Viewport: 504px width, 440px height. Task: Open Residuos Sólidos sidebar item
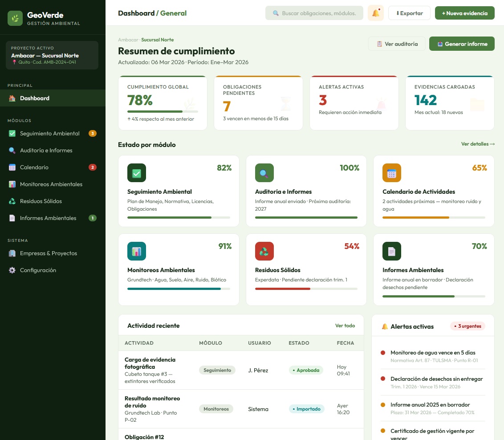tap(53, 201)
